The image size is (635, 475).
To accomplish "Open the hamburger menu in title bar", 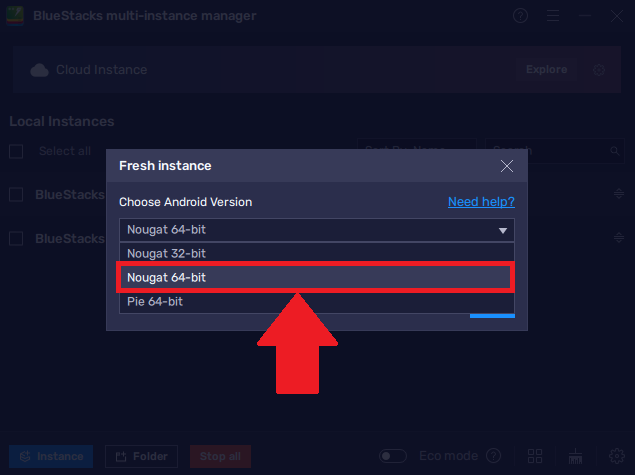I will point(553,16).
